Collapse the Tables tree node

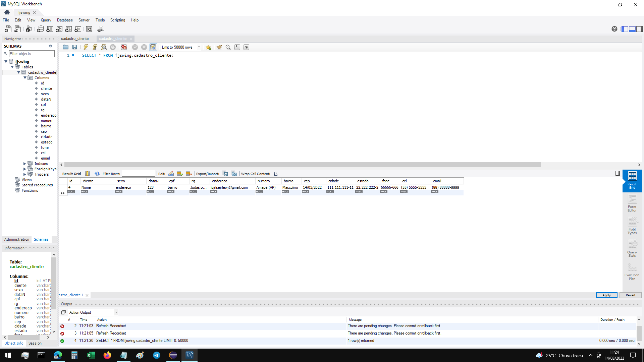[x=12, y=67]
